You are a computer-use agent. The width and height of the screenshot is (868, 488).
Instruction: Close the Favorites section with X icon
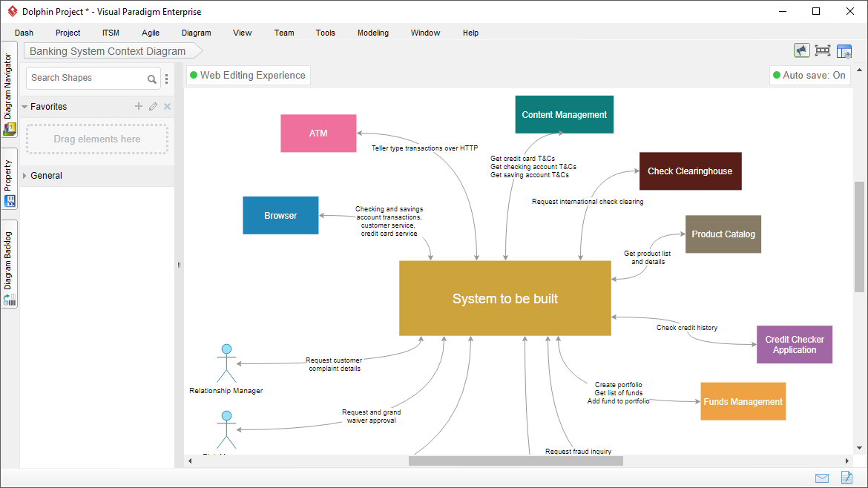(167, 106)
